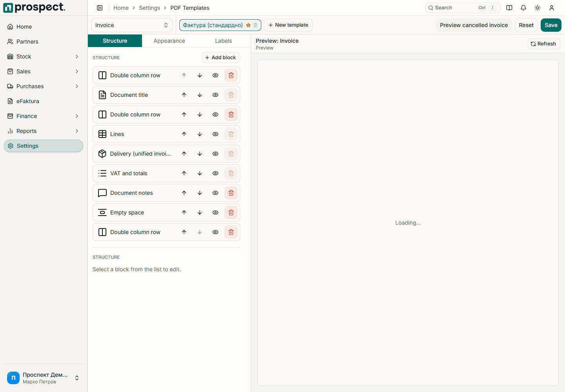Expand the Sales menu
The image size is (565, 392).
(44, 71)
